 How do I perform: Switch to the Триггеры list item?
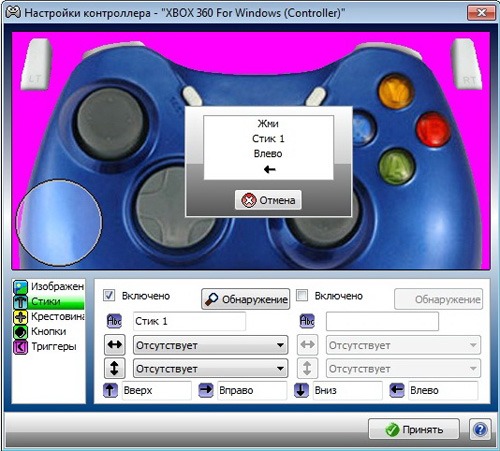point(49,347)
